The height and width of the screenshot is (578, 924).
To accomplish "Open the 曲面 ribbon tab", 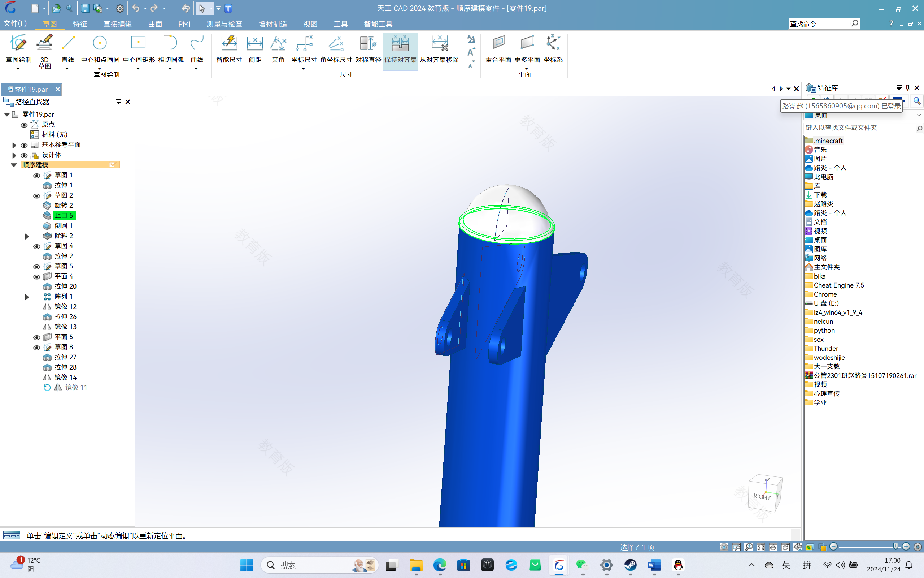I will pyautogui.click(x=155, y=24).
